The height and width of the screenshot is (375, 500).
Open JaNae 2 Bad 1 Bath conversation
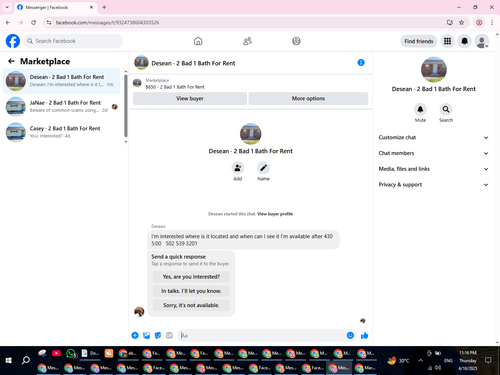click(62, 106)
